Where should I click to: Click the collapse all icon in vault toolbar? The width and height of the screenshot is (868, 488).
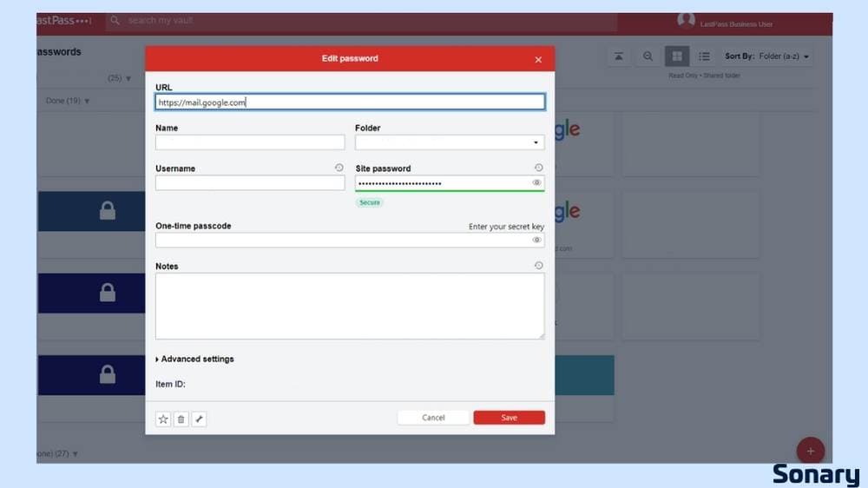tap(618, 56)
